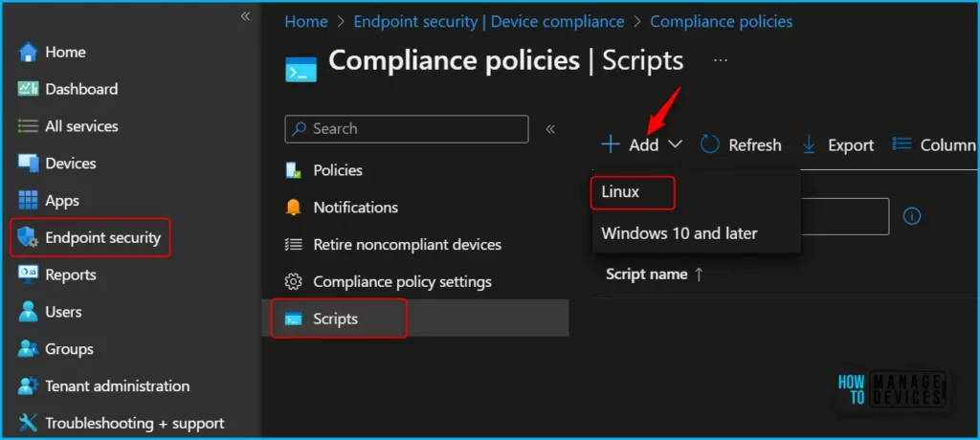Click the filter text box beside info icon

[x=844, y=216]
